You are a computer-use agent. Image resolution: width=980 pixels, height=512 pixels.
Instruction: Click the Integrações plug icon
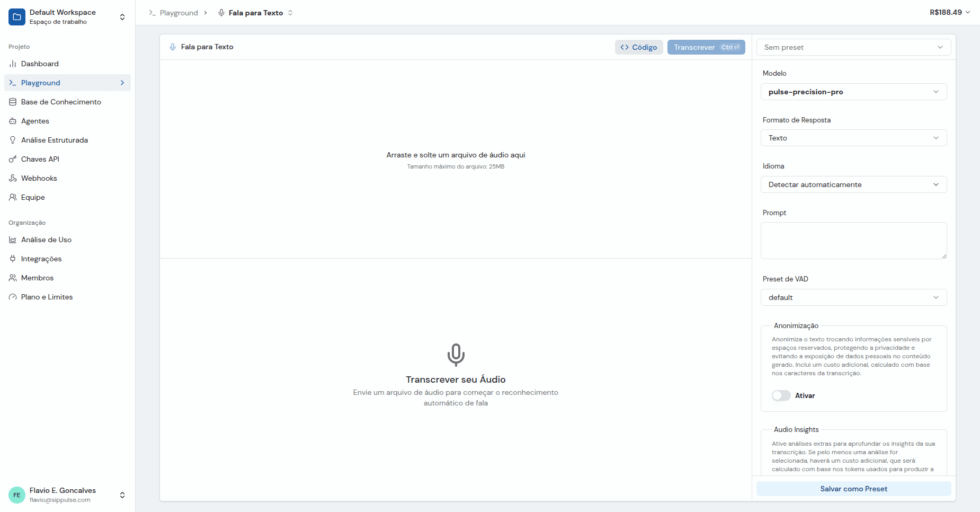[13, 259]
